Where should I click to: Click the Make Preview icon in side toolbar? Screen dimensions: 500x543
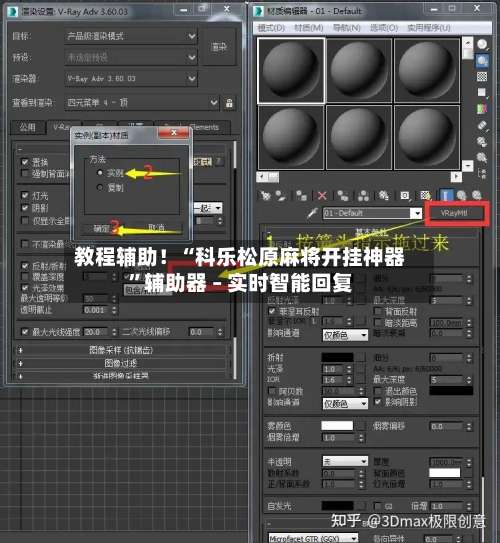(x=482, y=125)
